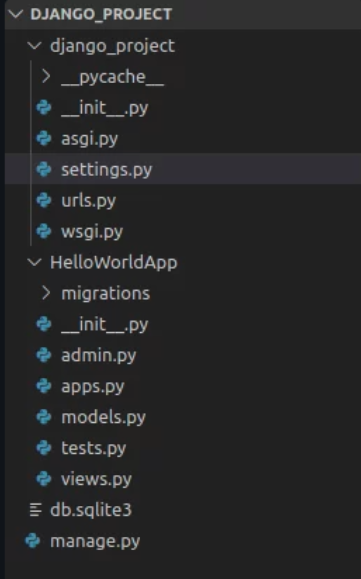Click the Python icon next to wsgi.py
Viewport: 361px width, 579px height.
point(44,232)
